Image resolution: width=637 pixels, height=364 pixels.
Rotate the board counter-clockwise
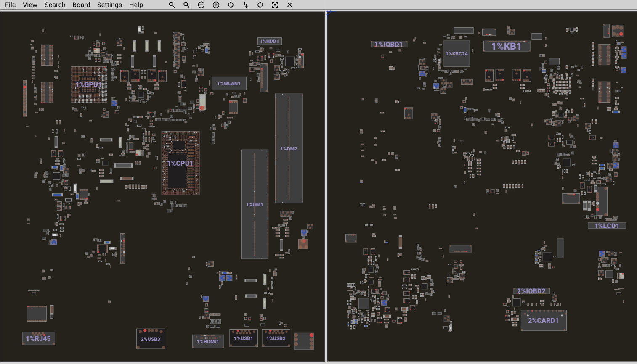click(231, 5)
